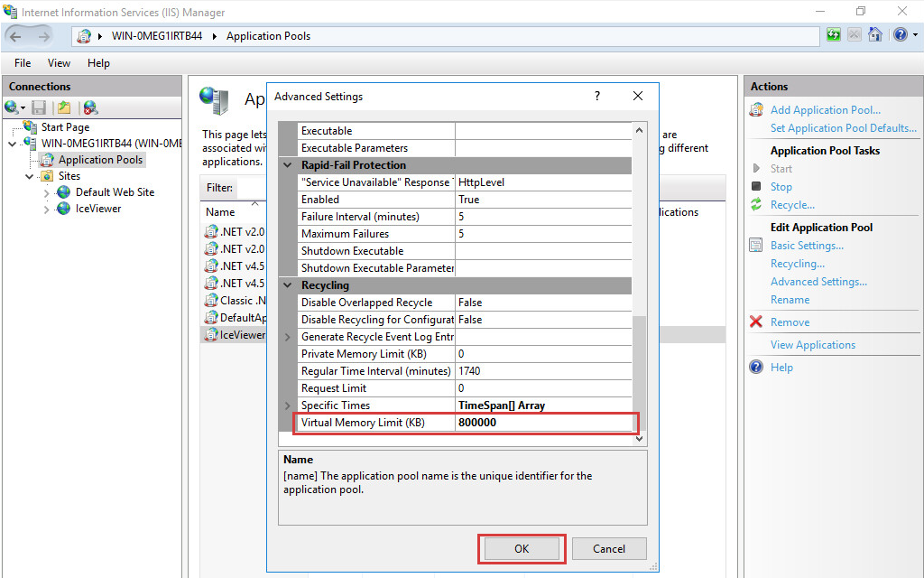This screenshot has height=578, width=924.
Task: Close the Advanced Settings dialog with X
Action: [x=638, y=96]
